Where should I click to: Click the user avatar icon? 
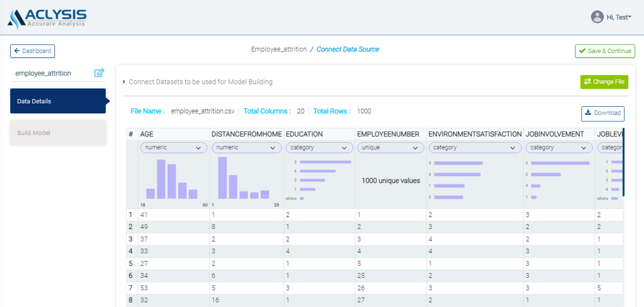click(597, 17)
